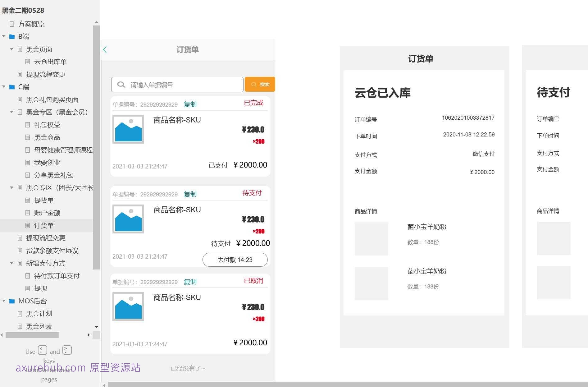The image size is (588, 387).
Task: Click the page icon next to 云仓出库单
Action: tap(27, 62)
